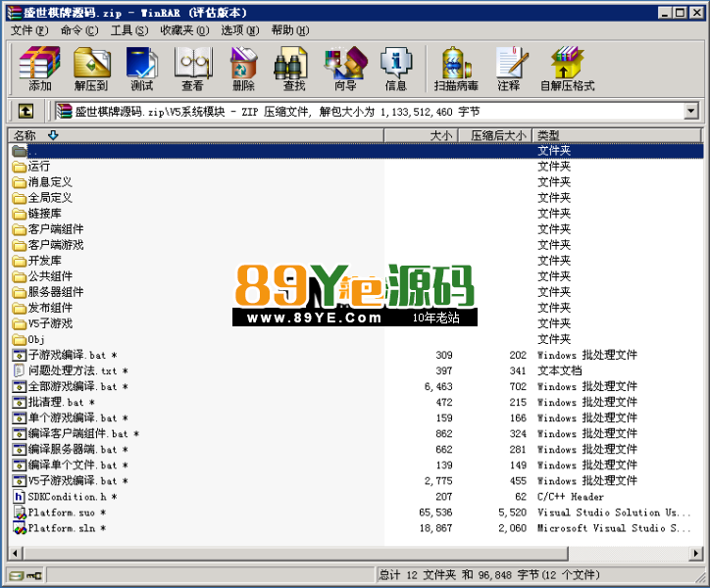The image size is (710, 588).
Task: Click size value 65,536 of Platform.suo
Action: (x=435, y=513)
